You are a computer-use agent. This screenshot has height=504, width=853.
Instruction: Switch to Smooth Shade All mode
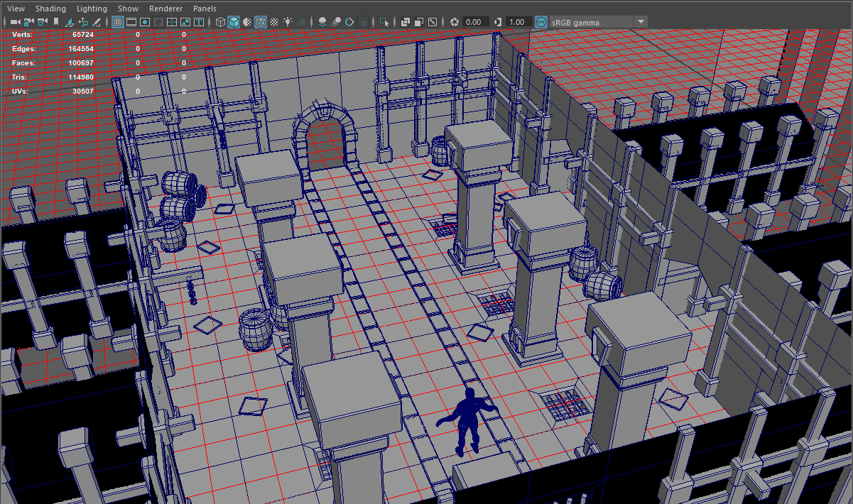click(x=233, y=22)
